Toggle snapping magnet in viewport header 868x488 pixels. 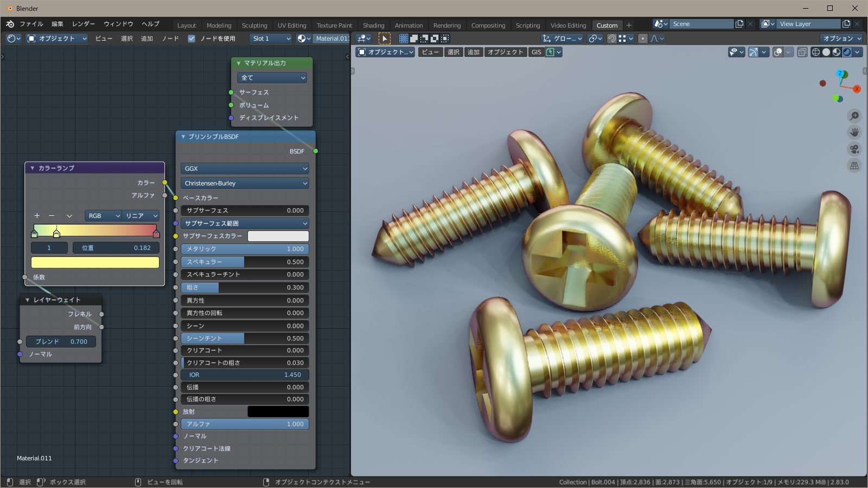[x=611, y=38]
